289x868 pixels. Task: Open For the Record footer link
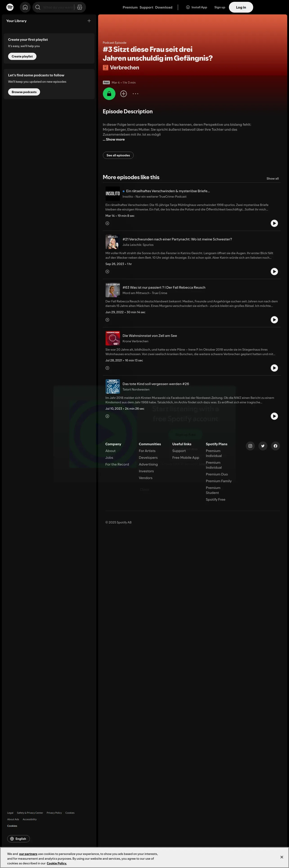click(117, 464)
